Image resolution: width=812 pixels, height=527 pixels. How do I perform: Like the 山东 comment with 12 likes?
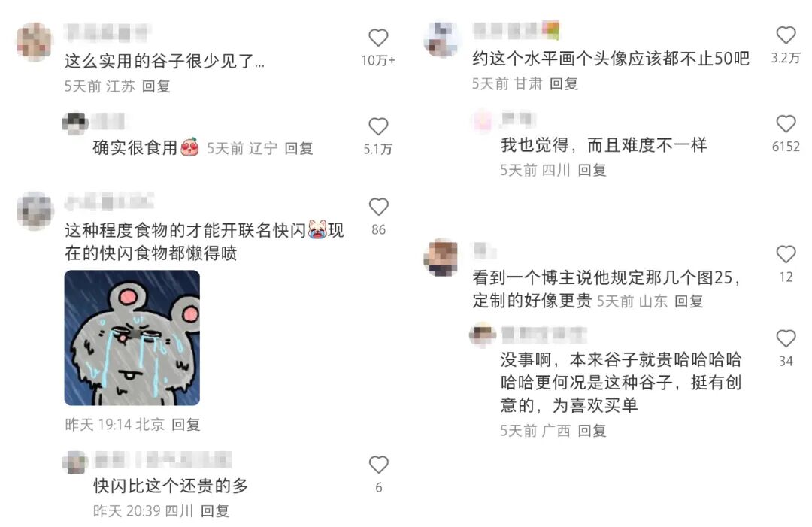786,253
